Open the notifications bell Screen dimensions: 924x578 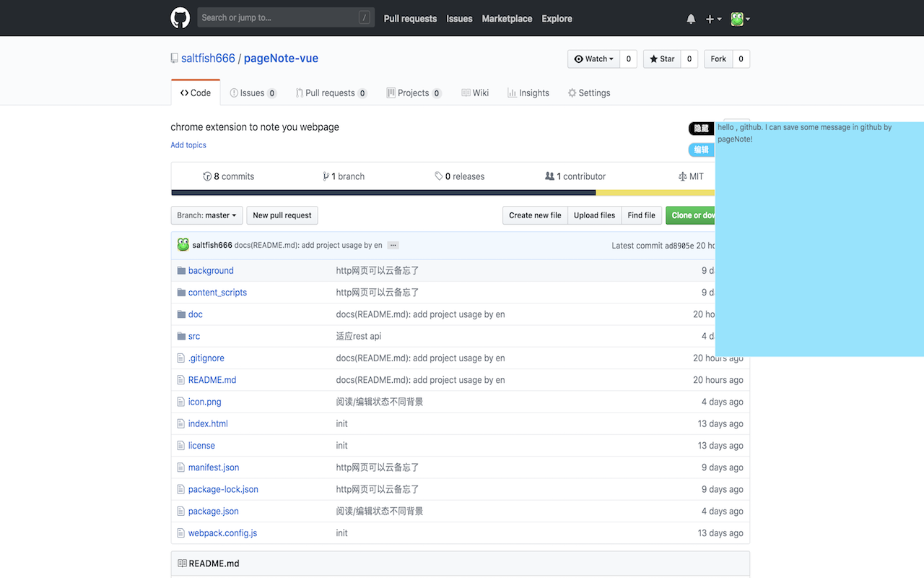(691, 19)
